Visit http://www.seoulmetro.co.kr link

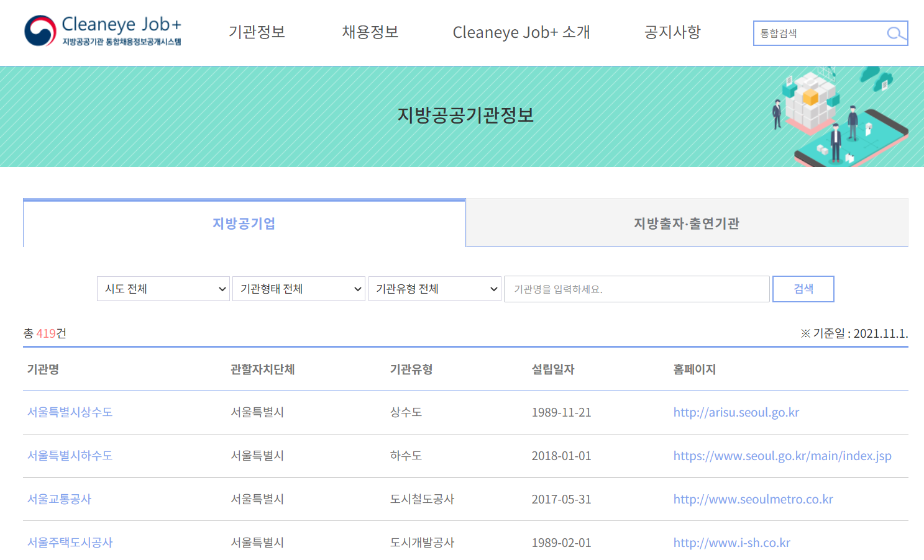(753, 499)
